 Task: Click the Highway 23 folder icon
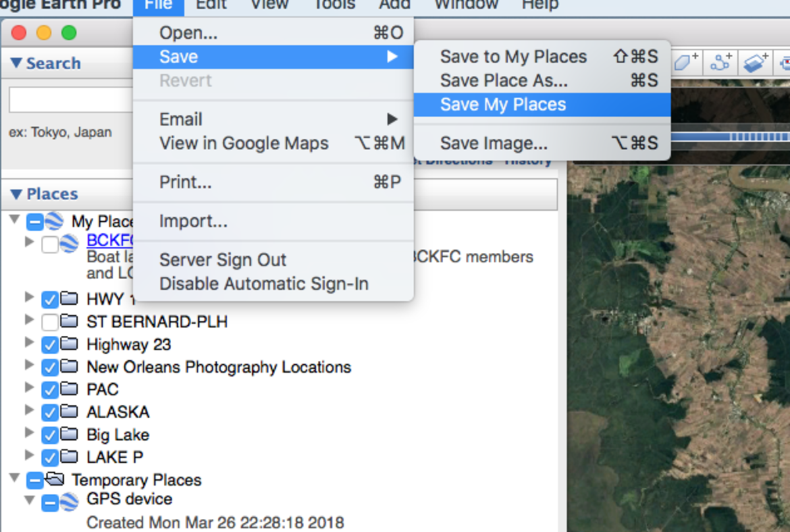pos(69,344)
